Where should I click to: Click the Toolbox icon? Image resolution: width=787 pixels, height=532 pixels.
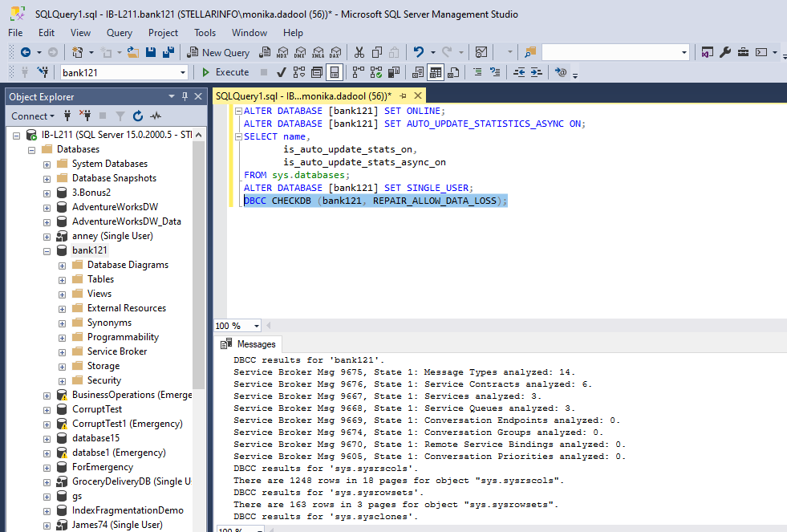743,52
